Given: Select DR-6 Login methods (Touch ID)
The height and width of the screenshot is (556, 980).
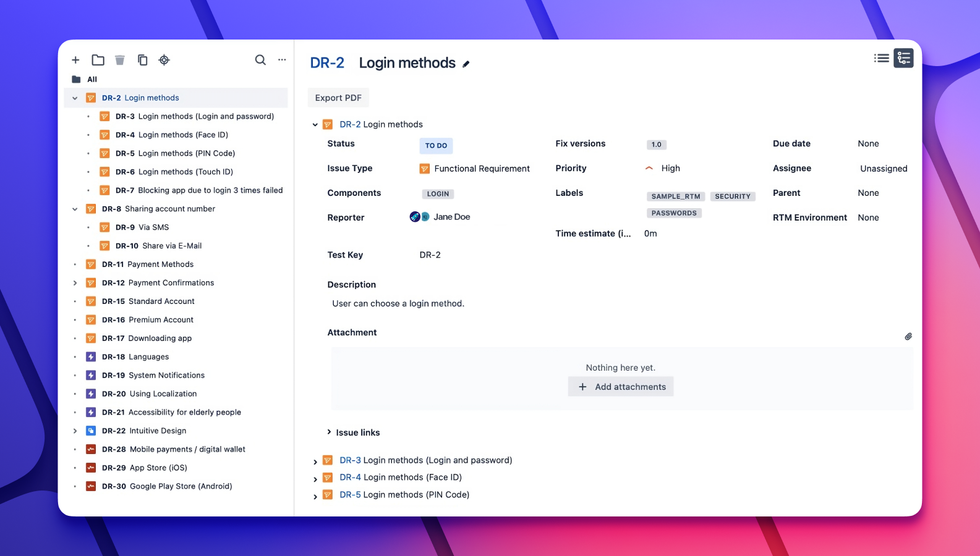Looking at the screenshot, I should coord(174,172).
